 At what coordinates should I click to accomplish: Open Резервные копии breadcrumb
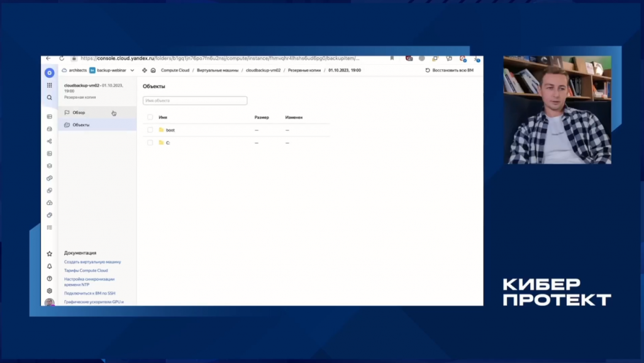click(304, 70)
